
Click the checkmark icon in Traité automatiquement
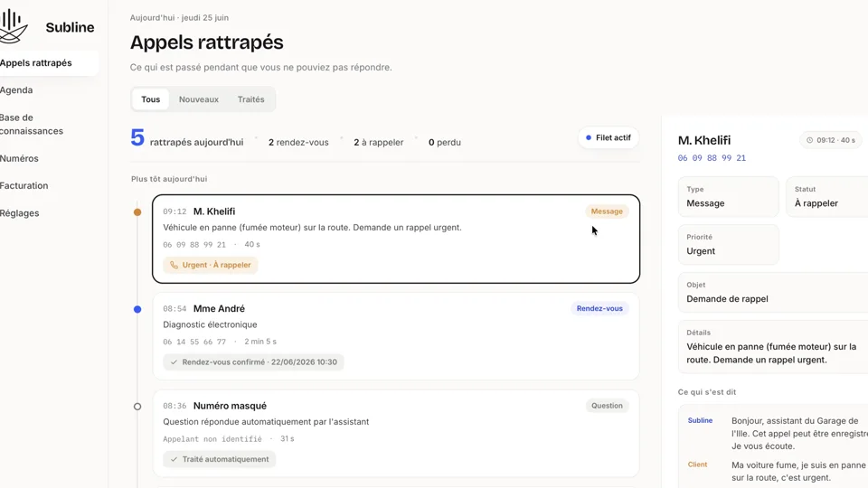174,459
